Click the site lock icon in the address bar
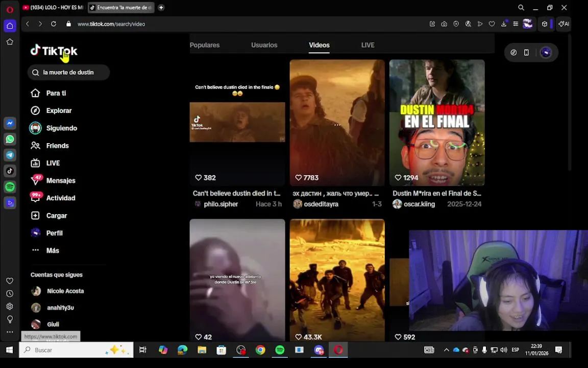588x368 pixels. point(68,24)
